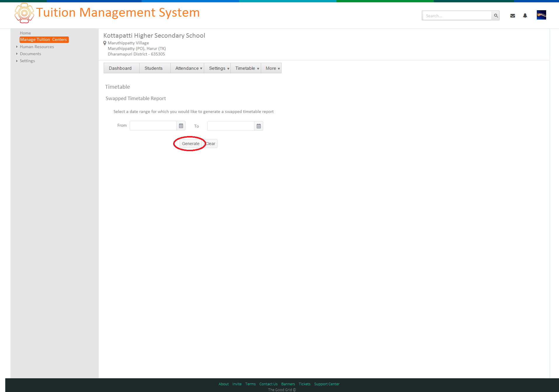The height and width of the screenshot is (392, 559).
Task: Click the Dharamapuri District - 635305 line
Action: (x=136, y=54)
